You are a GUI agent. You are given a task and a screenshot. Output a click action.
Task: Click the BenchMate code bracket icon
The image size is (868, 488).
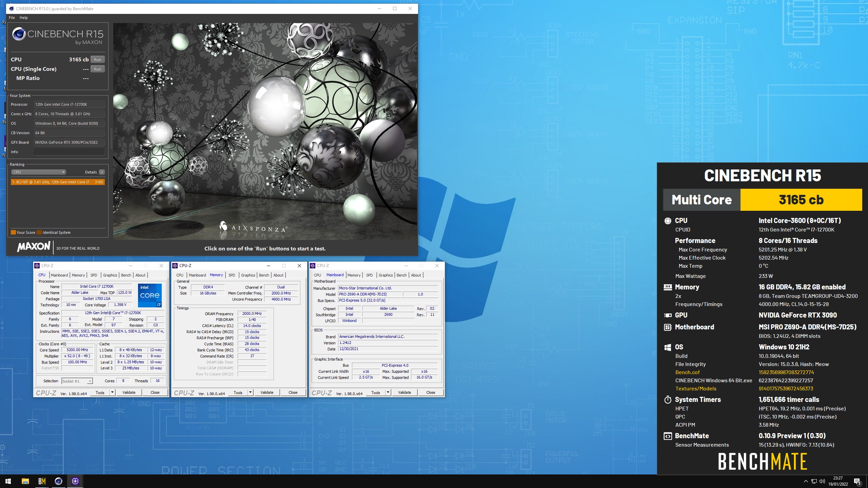(x=668, y=436)
